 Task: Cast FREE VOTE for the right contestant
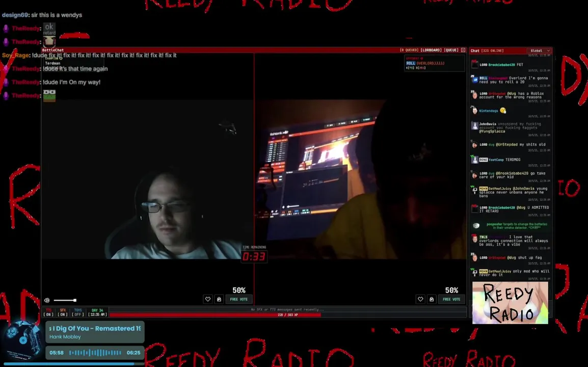(x=451, y=299)
